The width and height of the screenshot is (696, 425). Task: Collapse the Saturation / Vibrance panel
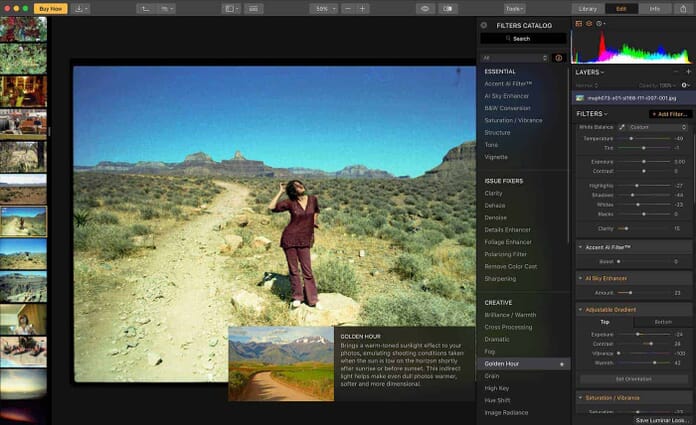coord(580,397)
